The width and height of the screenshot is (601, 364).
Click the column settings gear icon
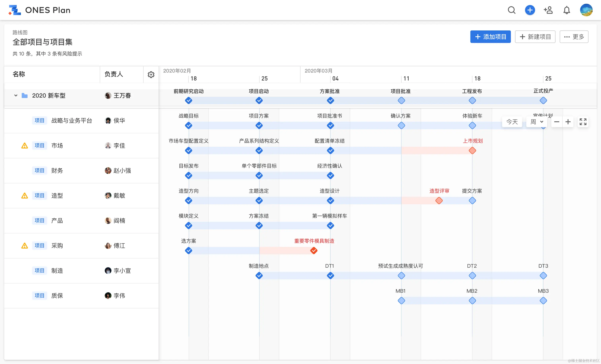pos(151,74)
